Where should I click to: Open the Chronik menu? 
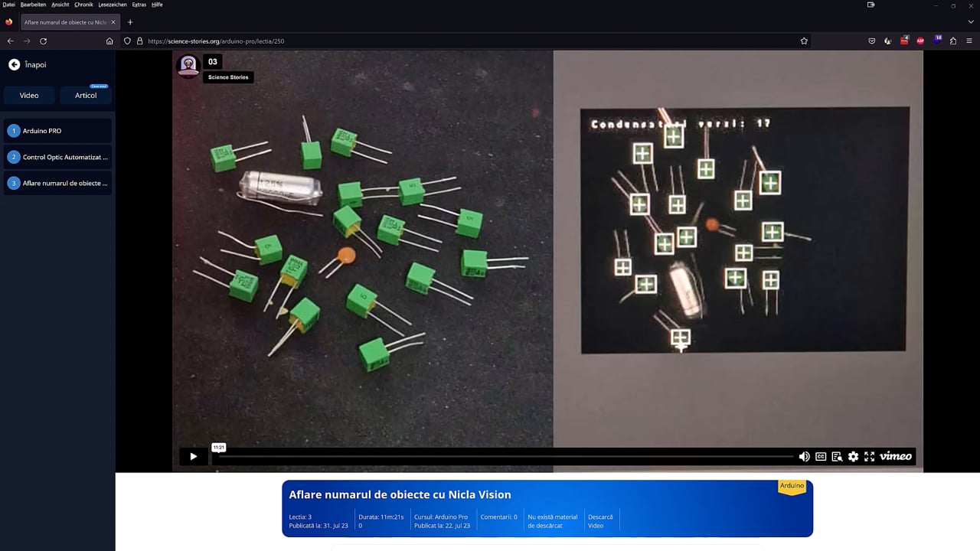[x=83, y=5]
